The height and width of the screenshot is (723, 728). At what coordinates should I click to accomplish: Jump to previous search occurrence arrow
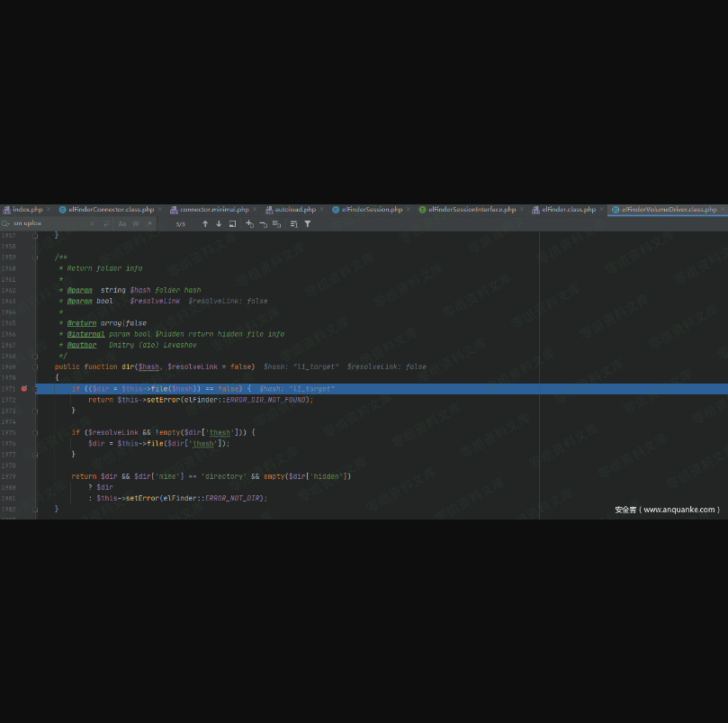[x=205, y=223]
